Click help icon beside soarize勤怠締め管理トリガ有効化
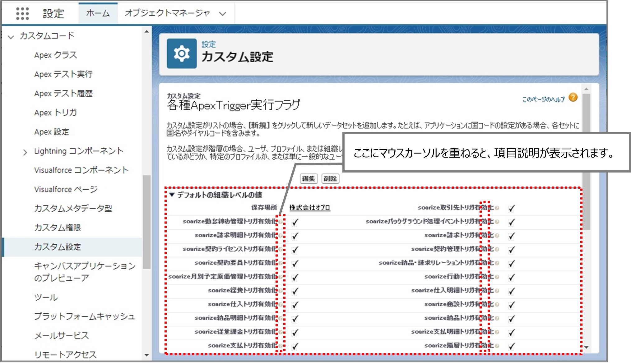631x364 pixels. 281,222
